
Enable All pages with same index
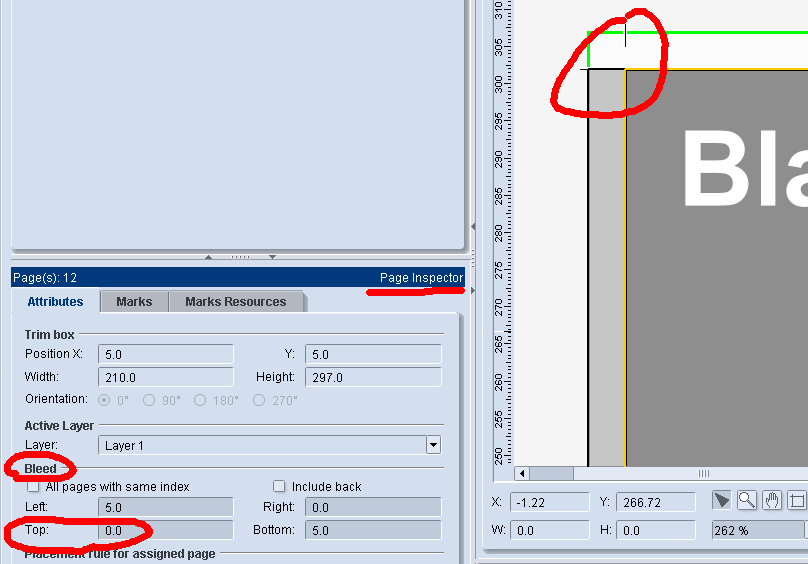33,487
